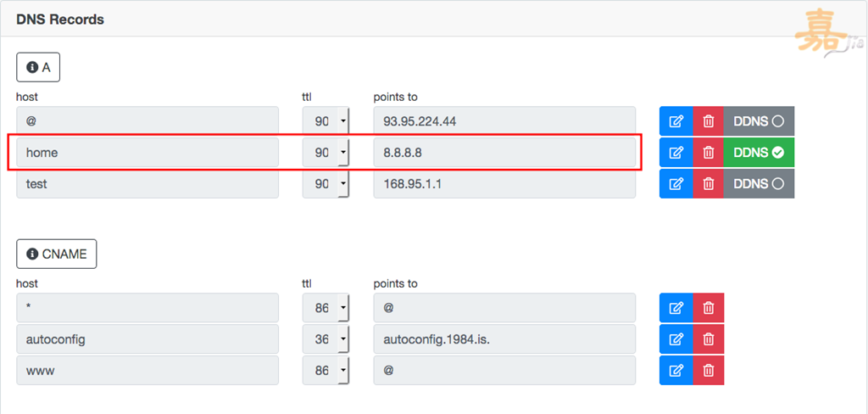
Task: Edit the home A record
Action: 676,153
